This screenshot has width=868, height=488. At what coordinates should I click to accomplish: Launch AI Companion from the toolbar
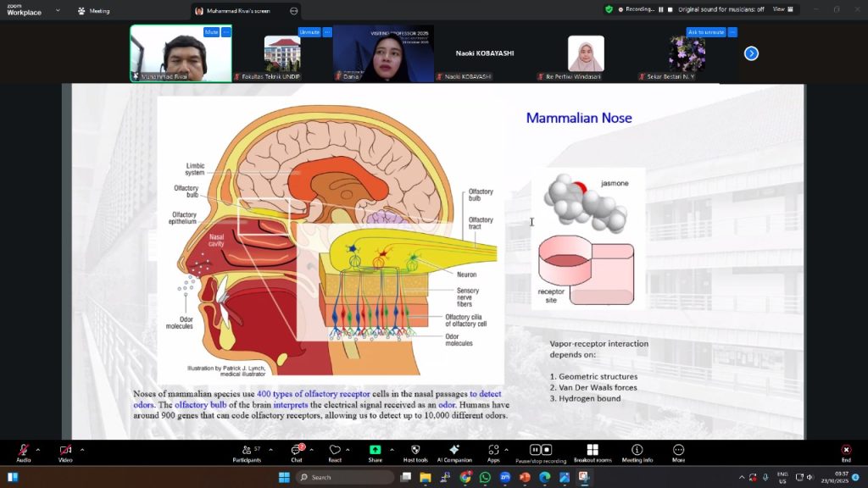(454, 450)
